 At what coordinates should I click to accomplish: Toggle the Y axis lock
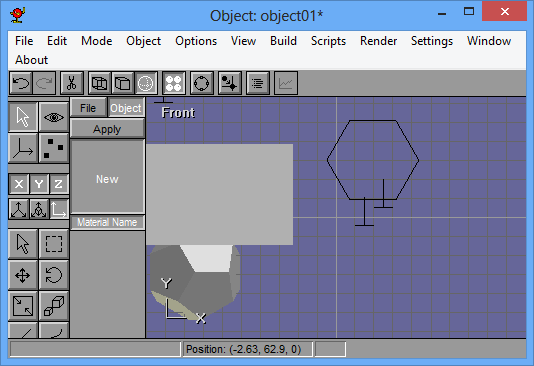39,184
